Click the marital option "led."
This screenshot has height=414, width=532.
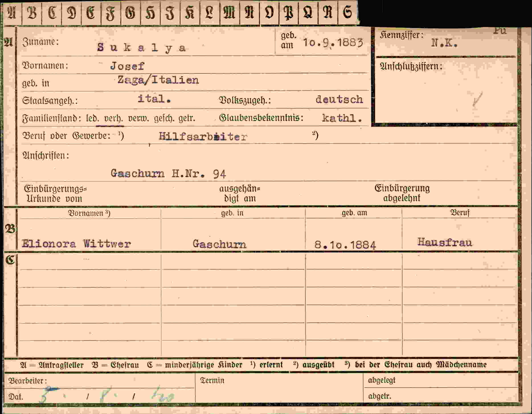pos(92,118)
